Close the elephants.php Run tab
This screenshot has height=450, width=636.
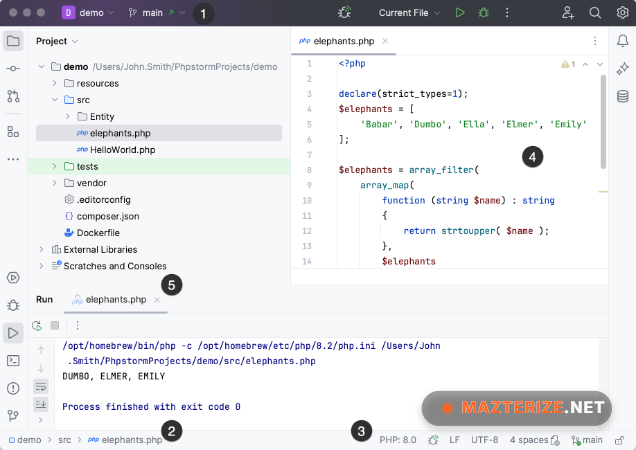point(157,300)
